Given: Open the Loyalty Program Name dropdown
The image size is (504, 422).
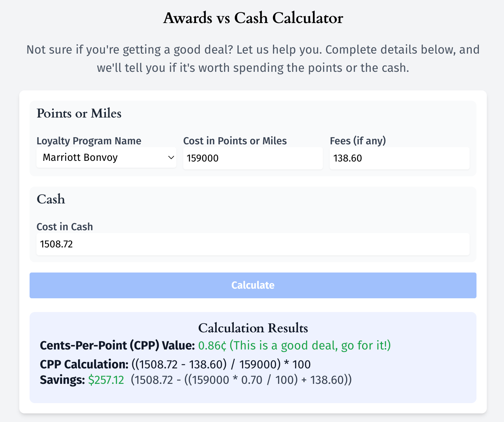Looking at the screenshot, I should click(x=106, y=158).
